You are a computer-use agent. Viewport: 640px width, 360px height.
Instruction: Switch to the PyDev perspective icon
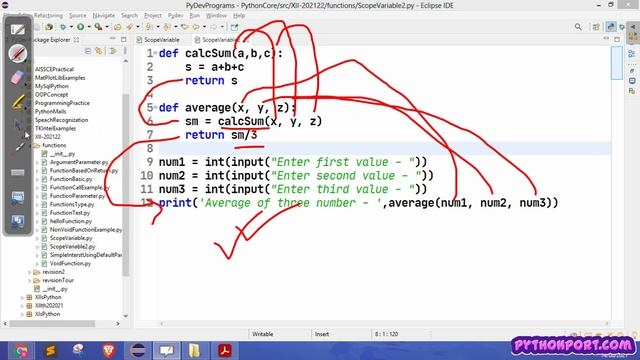(611, 27)
